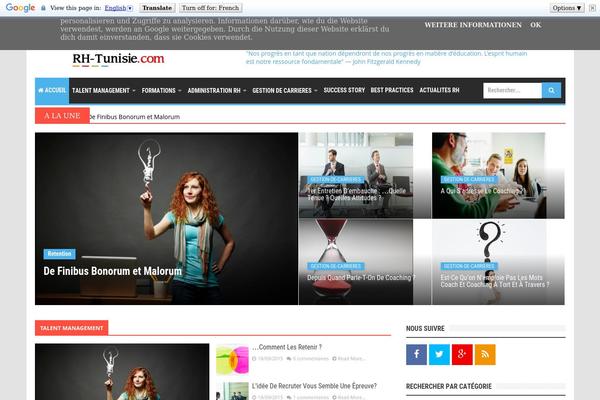Open comments link under Comment Les Retenir
The image size is (600, 400).
pos(308,359)
